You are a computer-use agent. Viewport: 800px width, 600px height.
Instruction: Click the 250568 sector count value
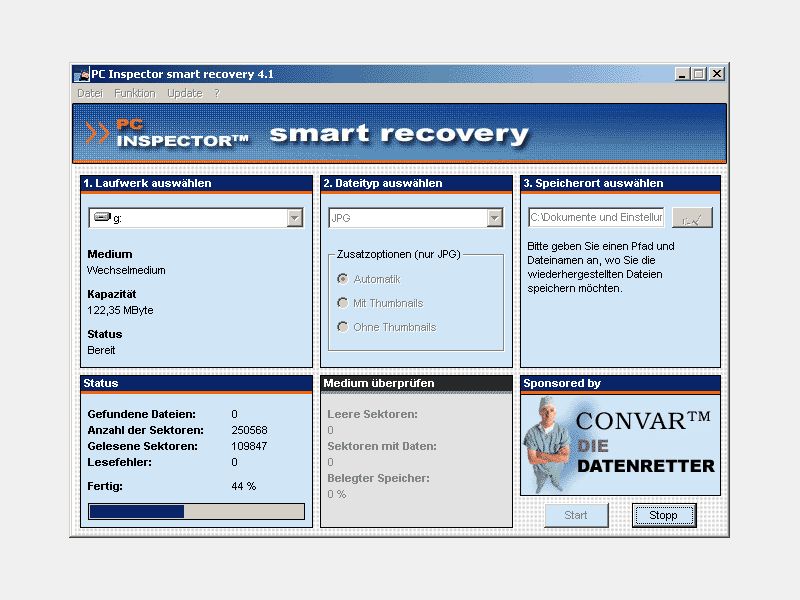coord(249,430)
